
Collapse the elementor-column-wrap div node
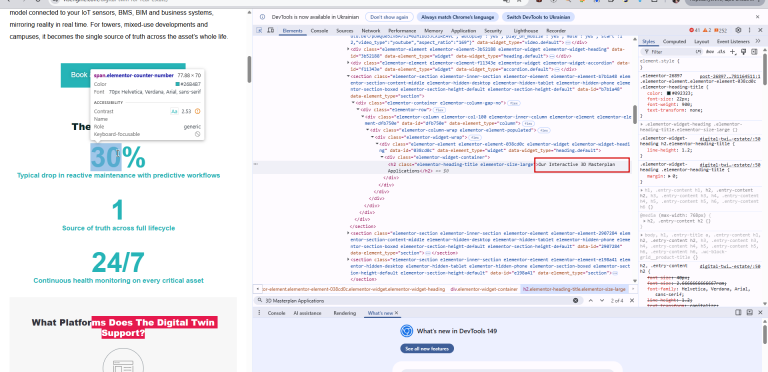[368, 131]
